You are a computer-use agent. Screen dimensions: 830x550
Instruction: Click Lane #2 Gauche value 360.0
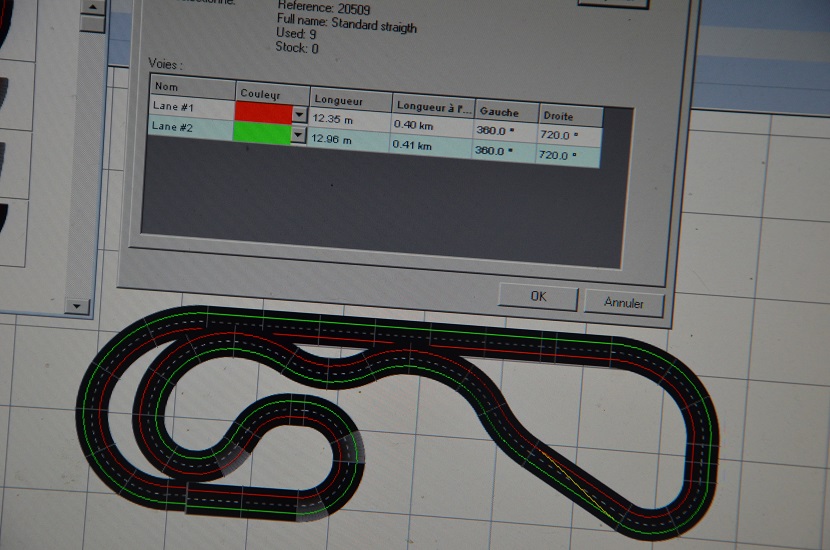click(x=503, y=151)
